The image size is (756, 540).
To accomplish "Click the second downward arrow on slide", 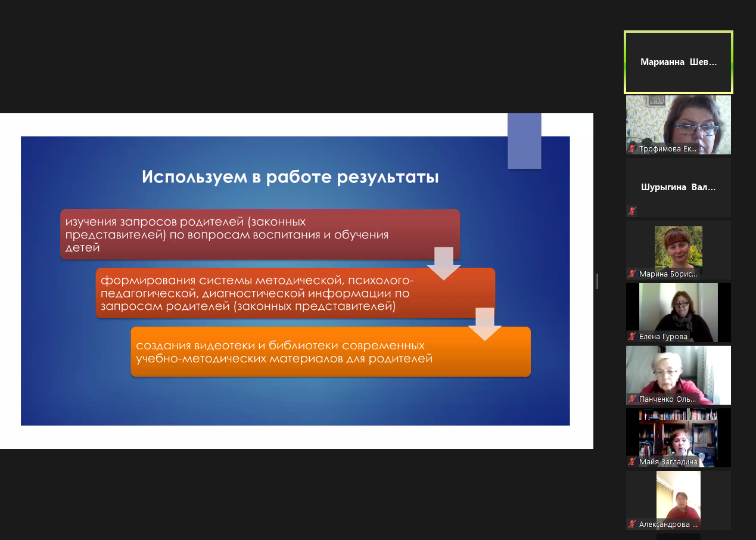I will coord(485,324).
